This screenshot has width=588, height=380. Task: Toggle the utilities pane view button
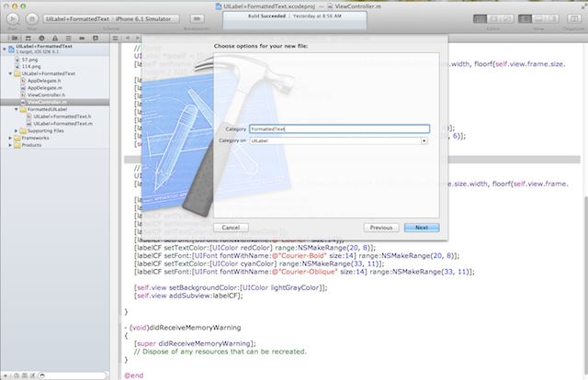(x=552, y=18)
